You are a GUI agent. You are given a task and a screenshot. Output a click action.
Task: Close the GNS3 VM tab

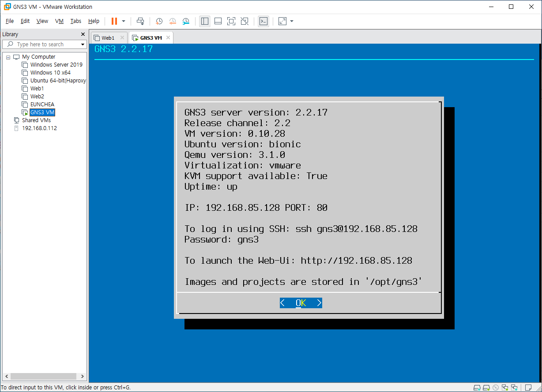pyautogui.click(x=168, y=38)
